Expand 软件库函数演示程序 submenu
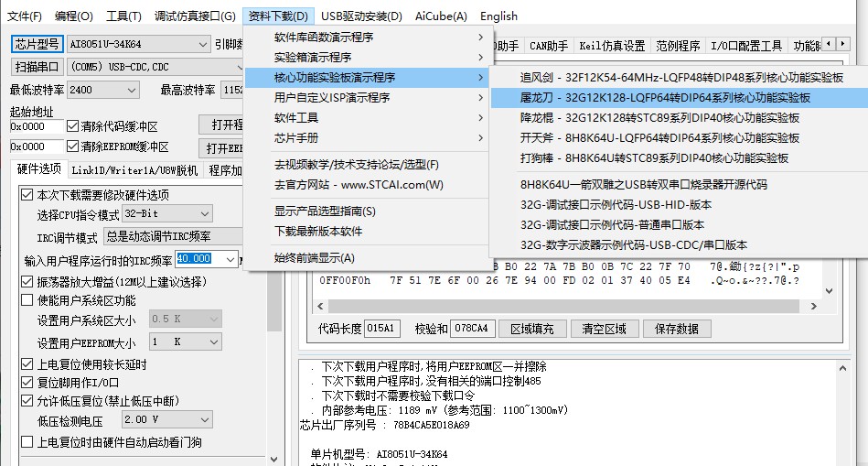This screenshot has height=466, width=868. [x=367, y=38]
